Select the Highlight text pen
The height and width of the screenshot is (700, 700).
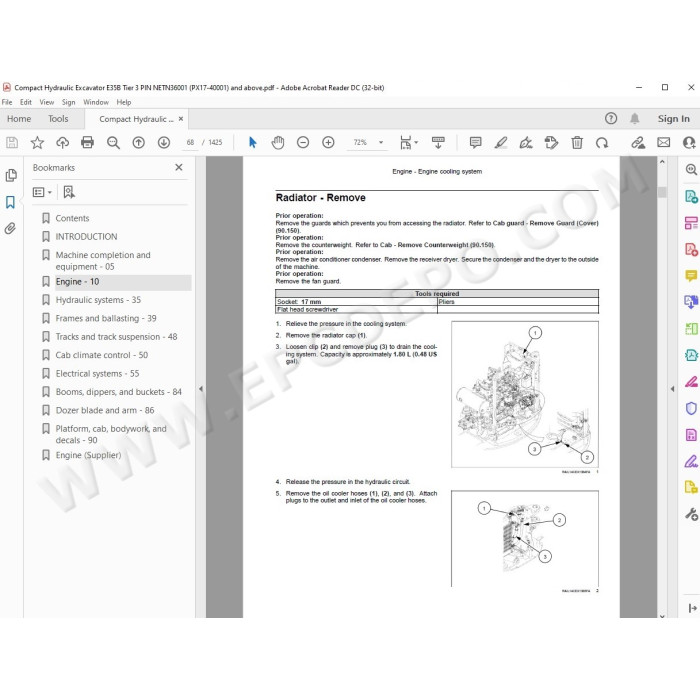tap(501, 142)
